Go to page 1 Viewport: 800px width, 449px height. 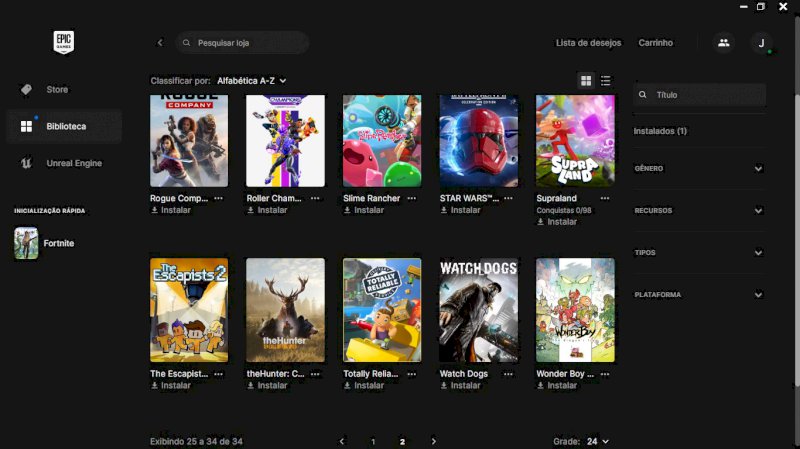click(x=373, y=441)
